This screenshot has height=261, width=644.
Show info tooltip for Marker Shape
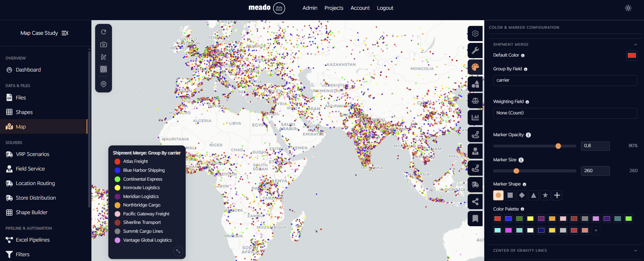tap(524, 184)
